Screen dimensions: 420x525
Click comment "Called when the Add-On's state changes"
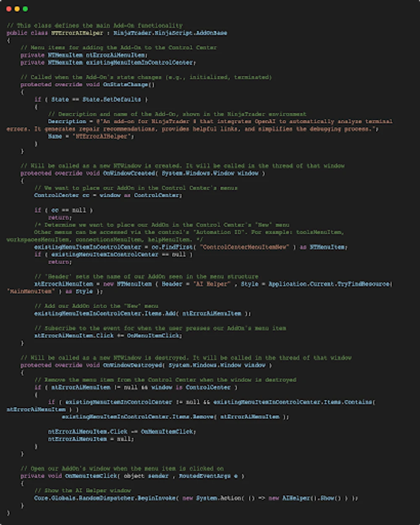[146, 77]
